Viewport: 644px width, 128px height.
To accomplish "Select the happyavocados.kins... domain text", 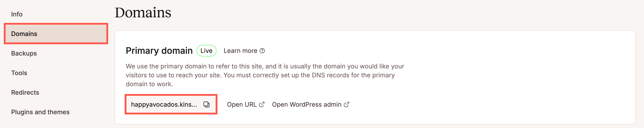I will (164, 104).
